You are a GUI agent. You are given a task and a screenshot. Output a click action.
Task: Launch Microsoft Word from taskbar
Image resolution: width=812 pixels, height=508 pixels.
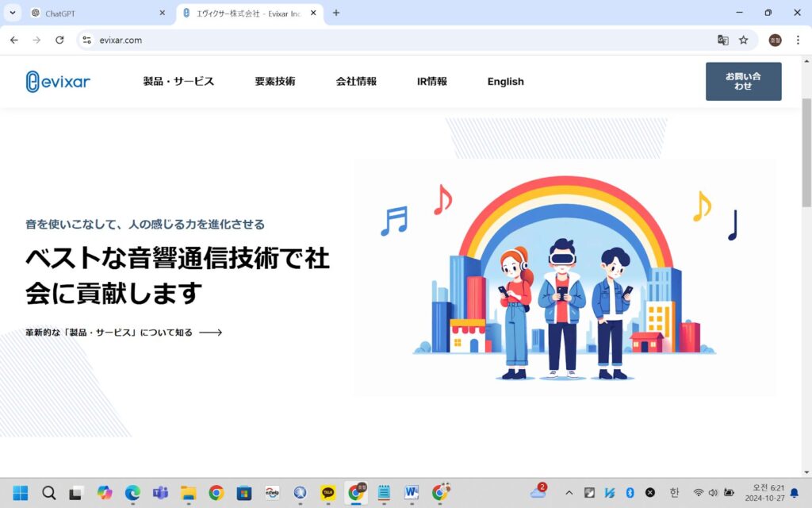pos(412,492)
